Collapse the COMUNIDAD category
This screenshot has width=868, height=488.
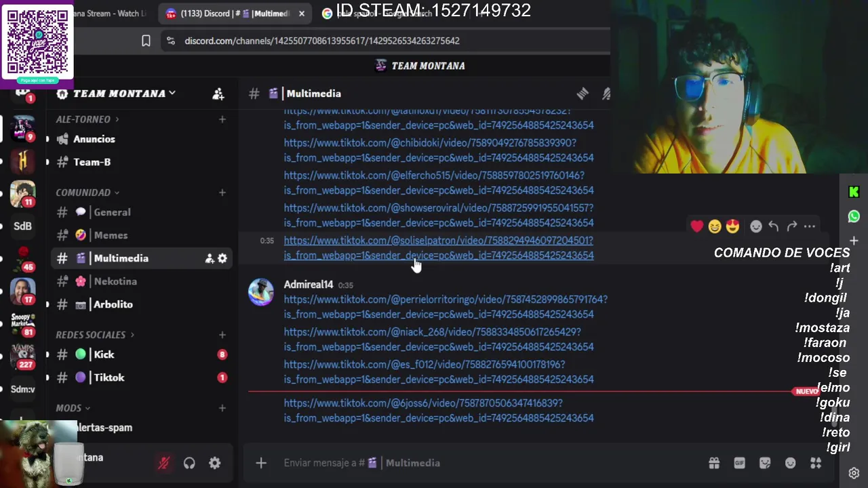point(87,192)
